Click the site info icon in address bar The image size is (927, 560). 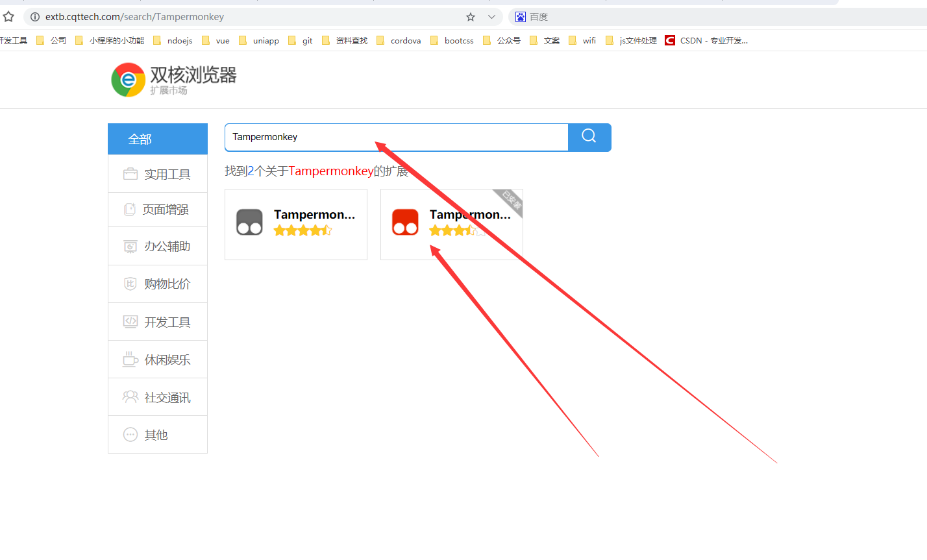[35, 17]
